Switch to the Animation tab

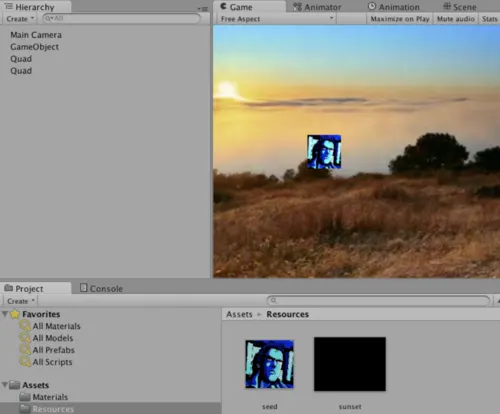[394, 7]
